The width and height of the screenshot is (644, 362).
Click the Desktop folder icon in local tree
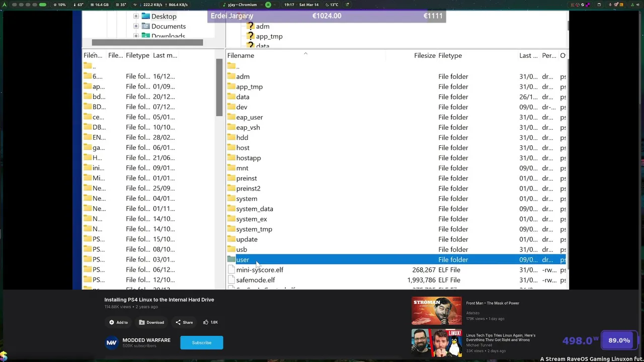click(x=146, y=16)
